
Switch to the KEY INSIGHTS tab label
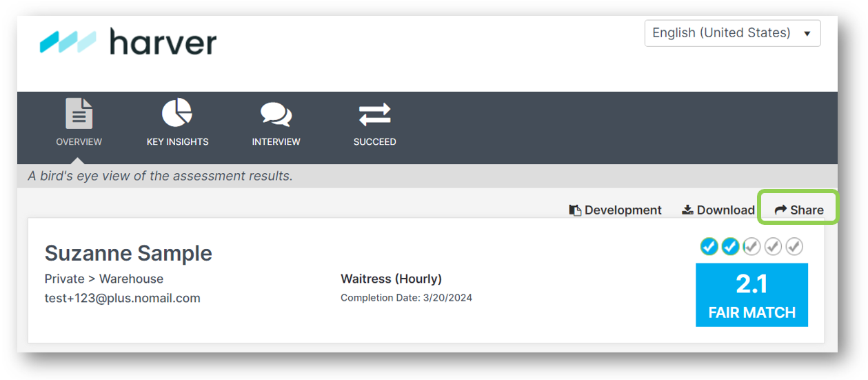pyautogui.click(x=177, y=142)
